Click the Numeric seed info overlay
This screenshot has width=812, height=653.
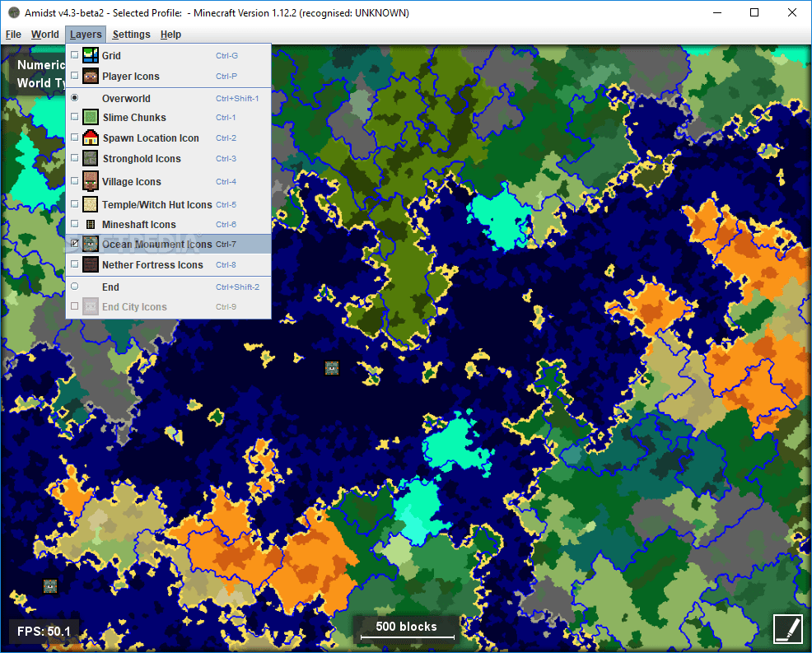point(41,65)
